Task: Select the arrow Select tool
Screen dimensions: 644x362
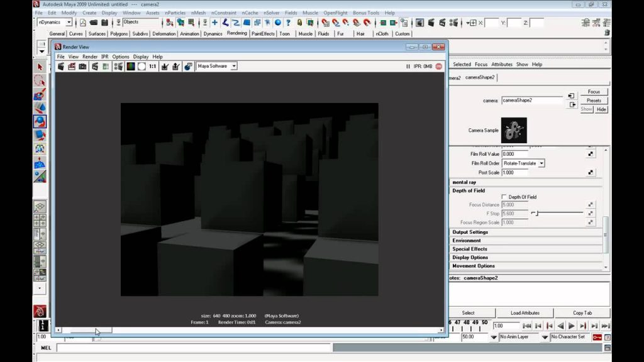Action: pos(40,67)
